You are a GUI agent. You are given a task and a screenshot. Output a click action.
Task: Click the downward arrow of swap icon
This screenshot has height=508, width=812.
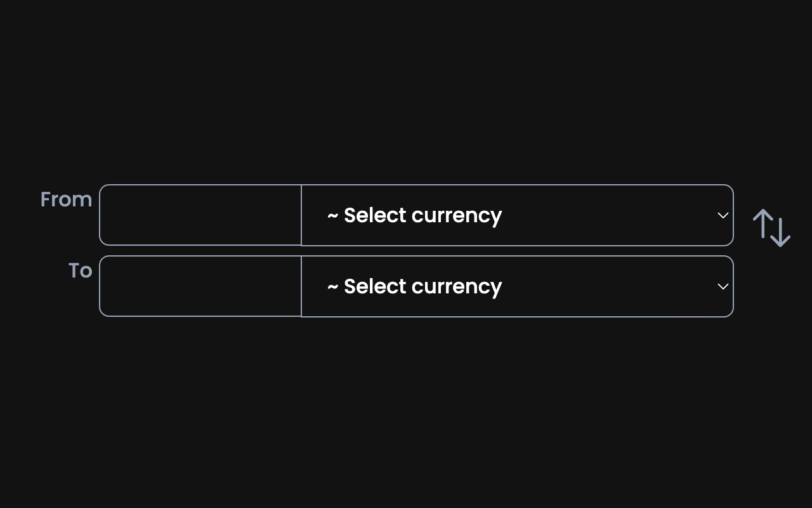[782, 232]
